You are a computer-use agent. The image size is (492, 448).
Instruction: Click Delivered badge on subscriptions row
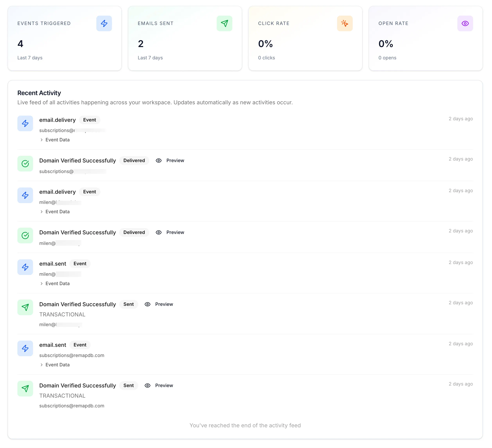[x=134, y=161]
